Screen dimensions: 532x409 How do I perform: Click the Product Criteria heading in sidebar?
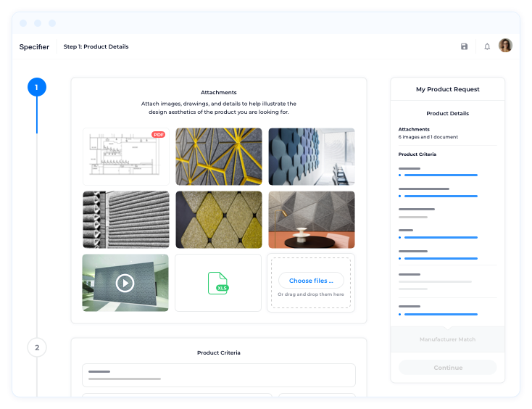[x=417, y=154]
